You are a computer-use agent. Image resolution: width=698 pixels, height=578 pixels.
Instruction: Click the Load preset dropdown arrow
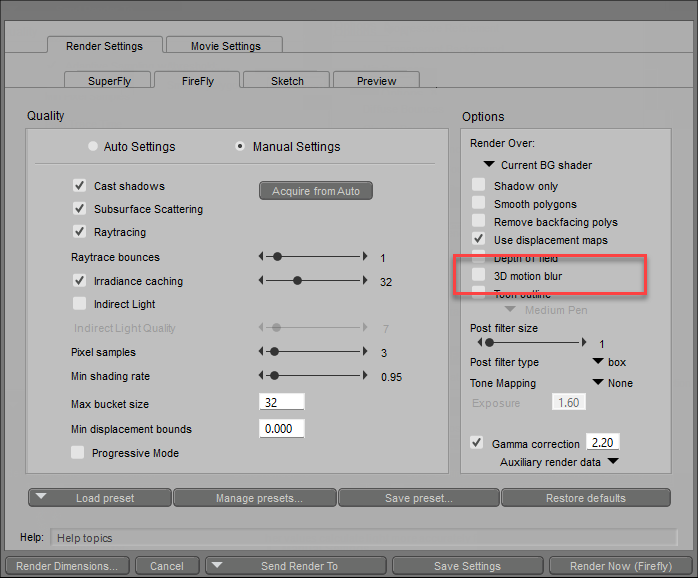point(41,497)
